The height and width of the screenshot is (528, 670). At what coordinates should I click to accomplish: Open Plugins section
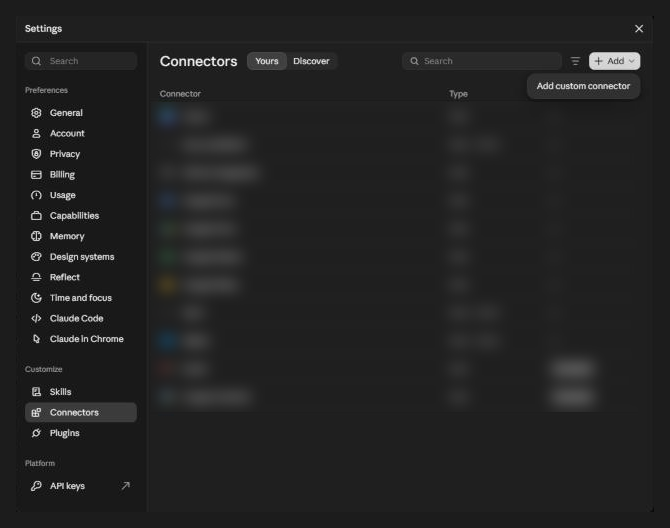[x=81, y=433]
